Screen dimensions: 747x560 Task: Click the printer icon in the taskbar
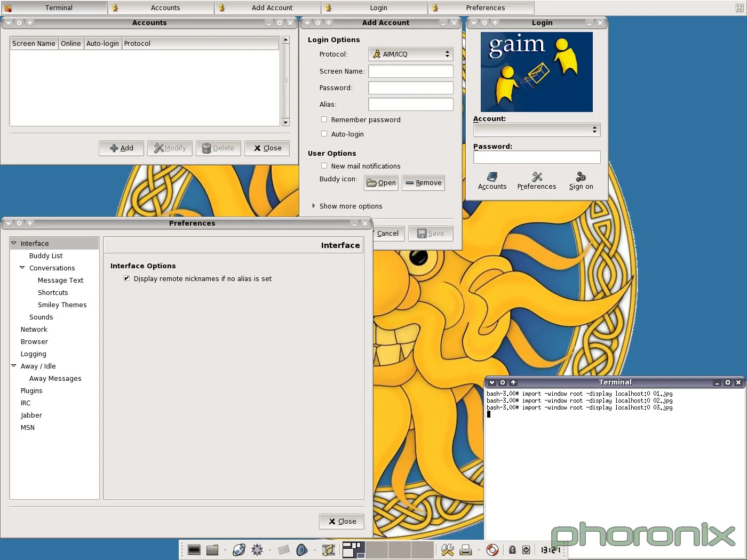pyautogui.click(x=466, y=549)
